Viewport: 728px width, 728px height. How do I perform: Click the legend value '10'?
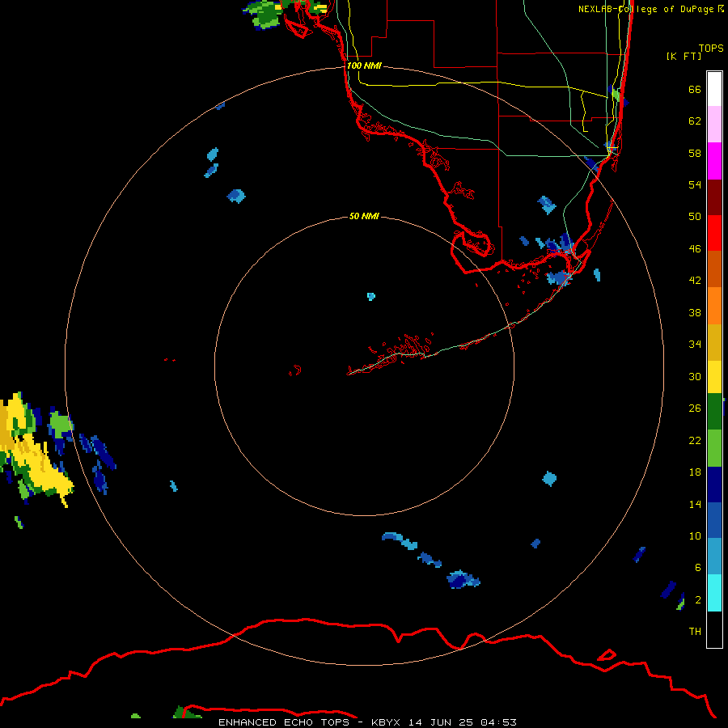[x=695, y=536]
